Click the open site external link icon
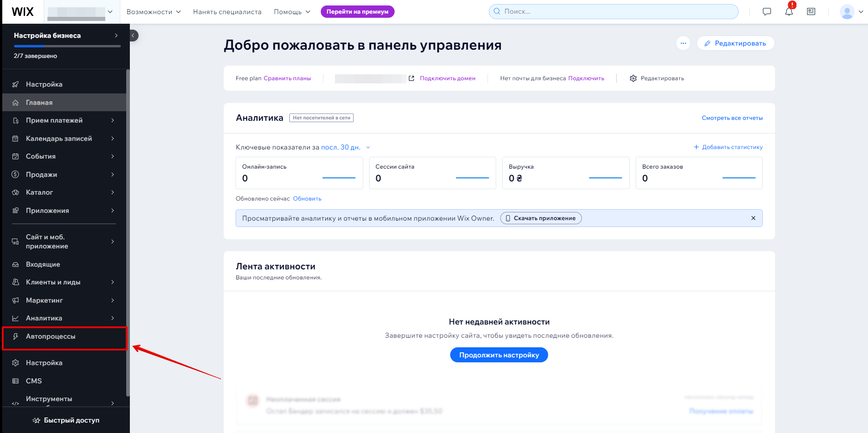868x433 pixels. click(x=411, y=78)
